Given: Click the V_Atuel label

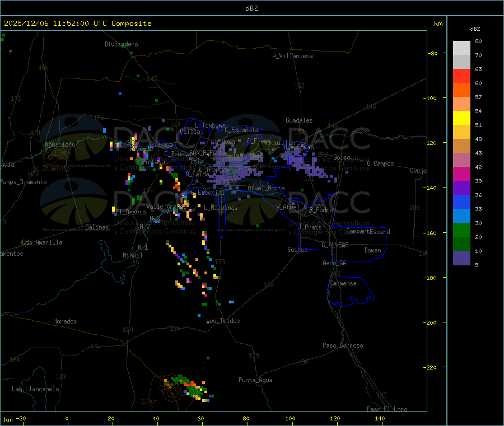Looking at the screenshot, I should pos(288,207).
